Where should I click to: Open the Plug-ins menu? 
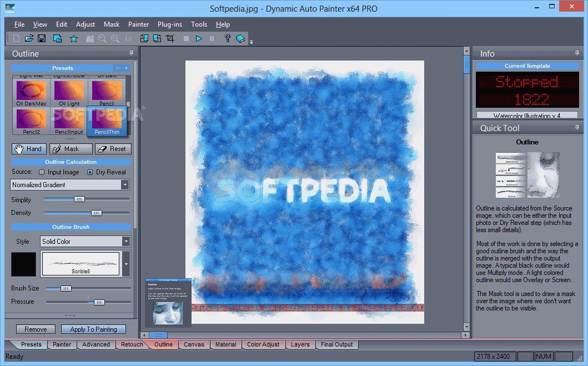tap(170, 24)
